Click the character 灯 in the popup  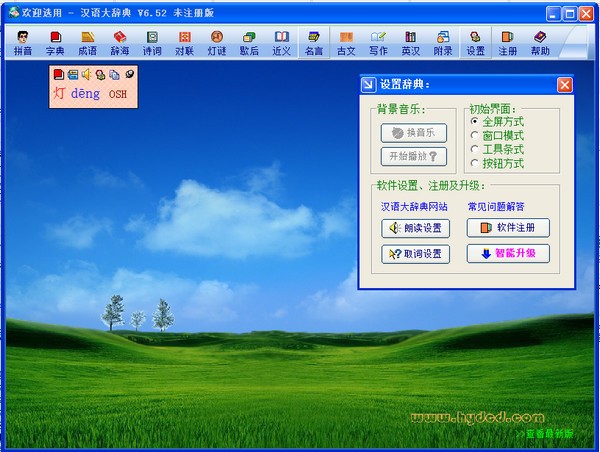tap(59, 93)
